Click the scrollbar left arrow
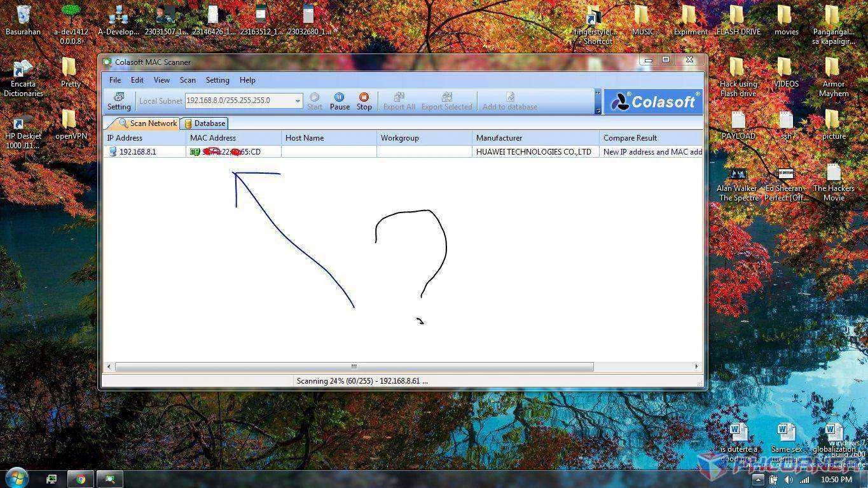The image size is (868, 488). pyautogui.click(x=109, y=367)
